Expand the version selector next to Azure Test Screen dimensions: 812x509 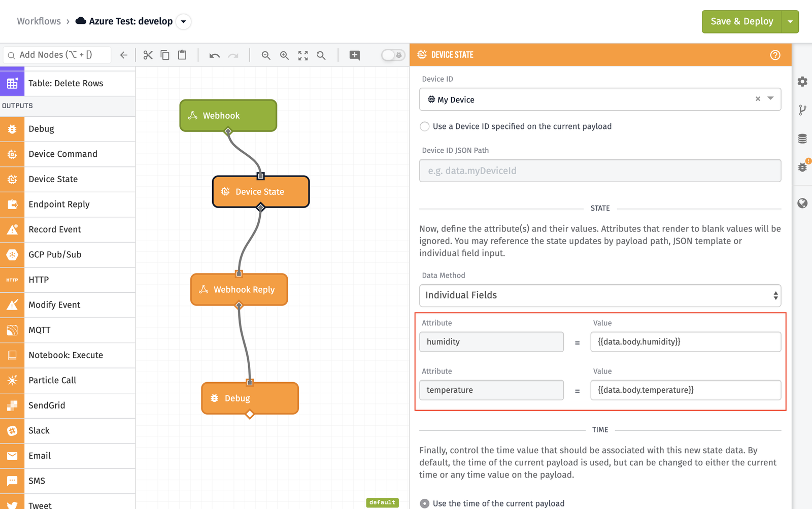click(184, 21)
